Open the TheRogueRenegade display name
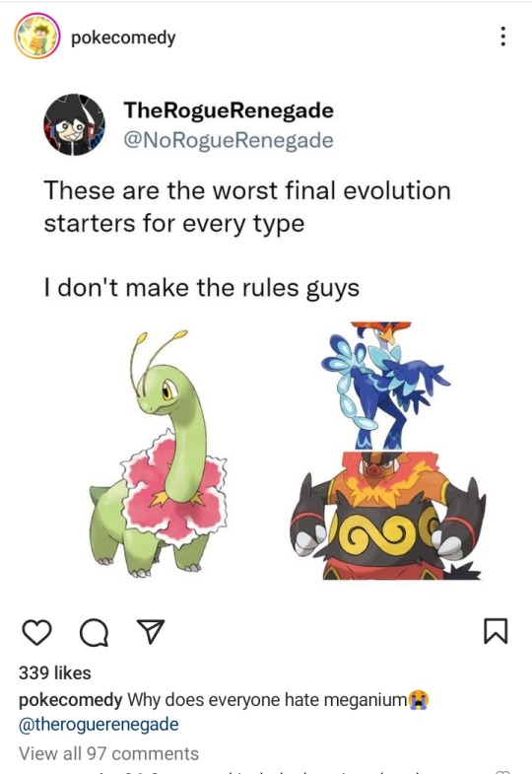Viewport: 532px width, 774px height. pyautogui.click(x=229, y=109)
